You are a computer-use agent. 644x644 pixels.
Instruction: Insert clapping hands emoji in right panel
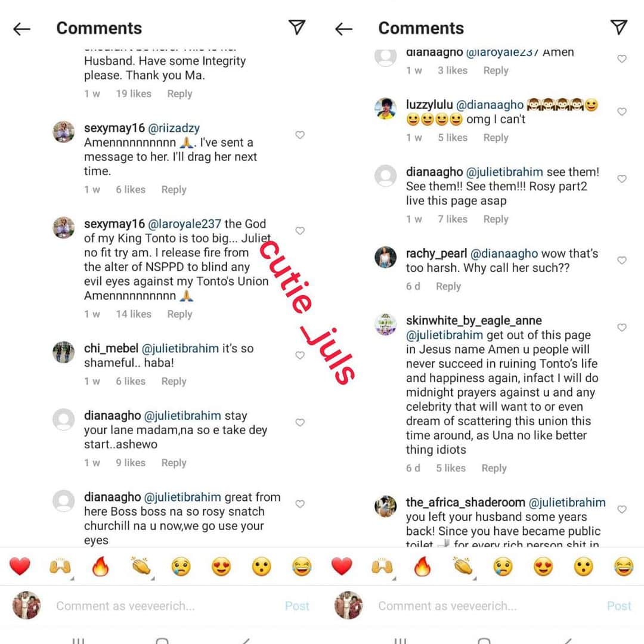[463, 567]
